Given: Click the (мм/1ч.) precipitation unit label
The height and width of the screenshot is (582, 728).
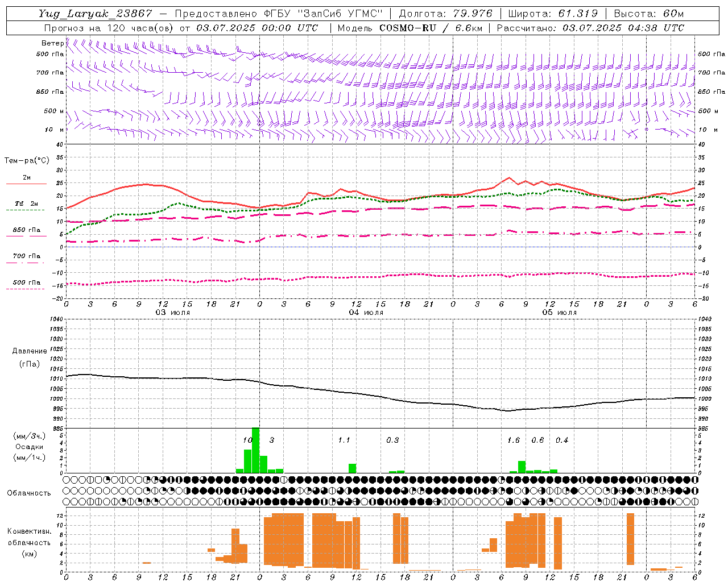Looking at the screenshot, I should (x=30, y=458).
